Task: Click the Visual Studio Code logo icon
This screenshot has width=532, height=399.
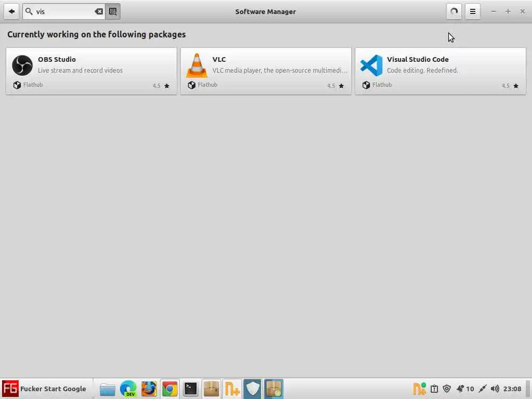Action: 371,65
